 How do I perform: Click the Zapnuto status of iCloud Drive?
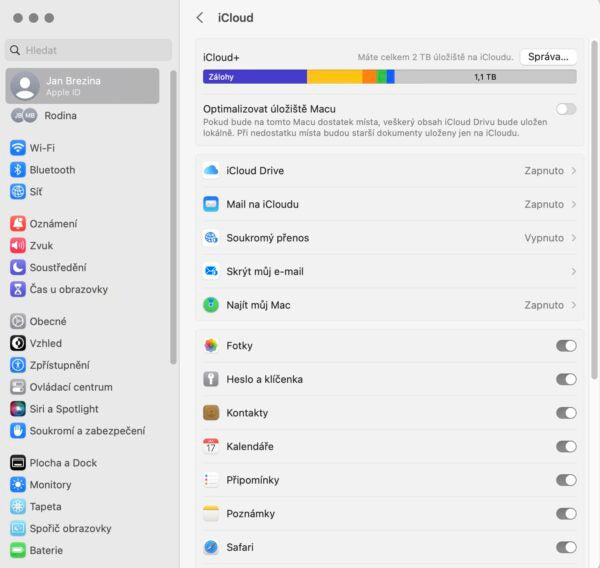point(544,171)
